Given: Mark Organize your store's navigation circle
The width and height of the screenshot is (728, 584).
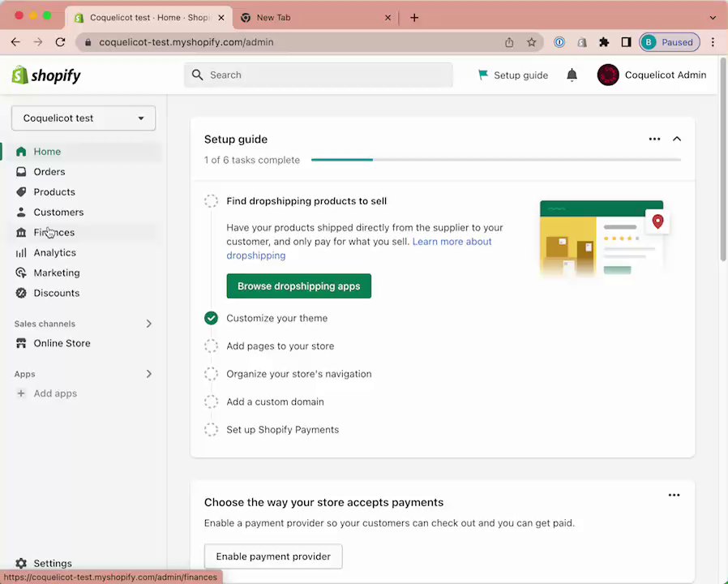Looking at the screenshot, I should point(212,374).
